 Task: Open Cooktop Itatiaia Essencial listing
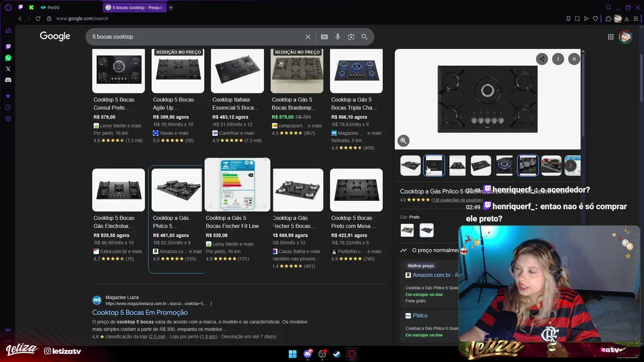(237, 96)
